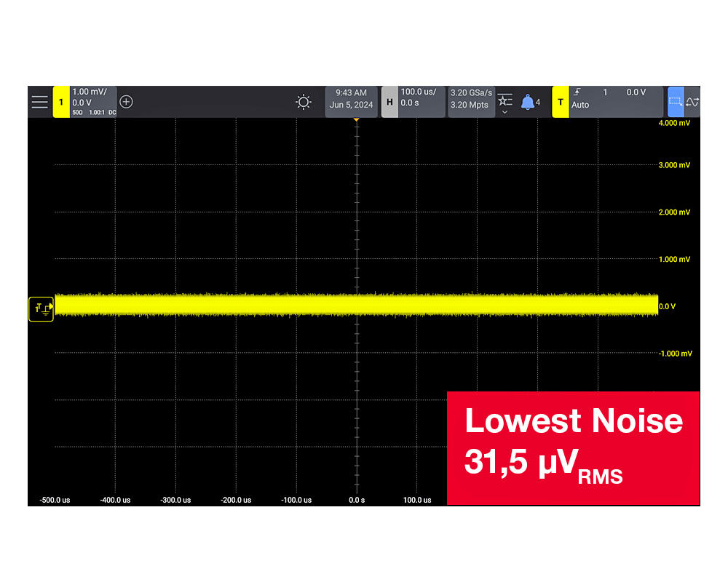Click the yellow noise waveform trace

[357, 305]
